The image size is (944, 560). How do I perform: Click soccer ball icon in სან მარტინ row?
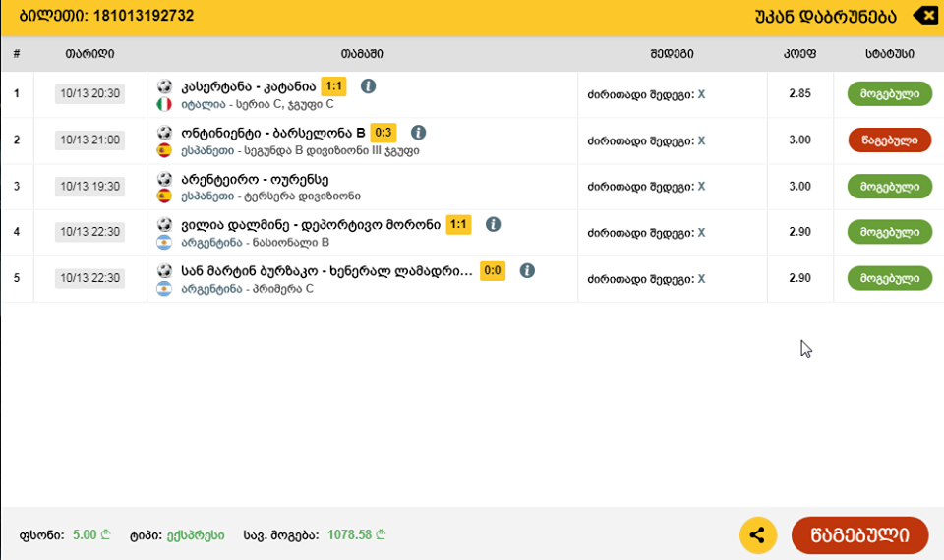[164, 271]
